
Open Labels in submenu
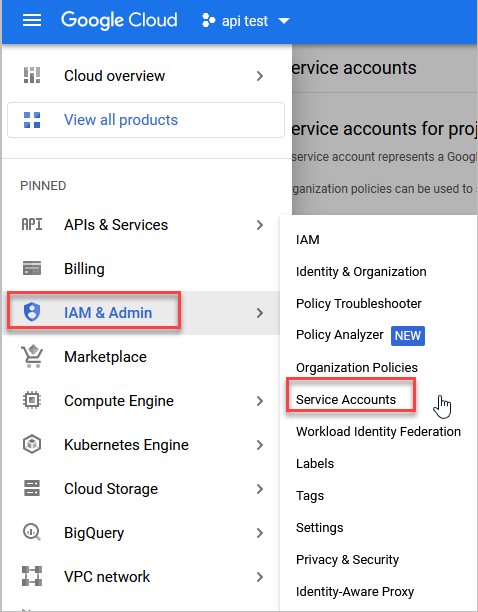pyautogui.click(x=315, y=463)
